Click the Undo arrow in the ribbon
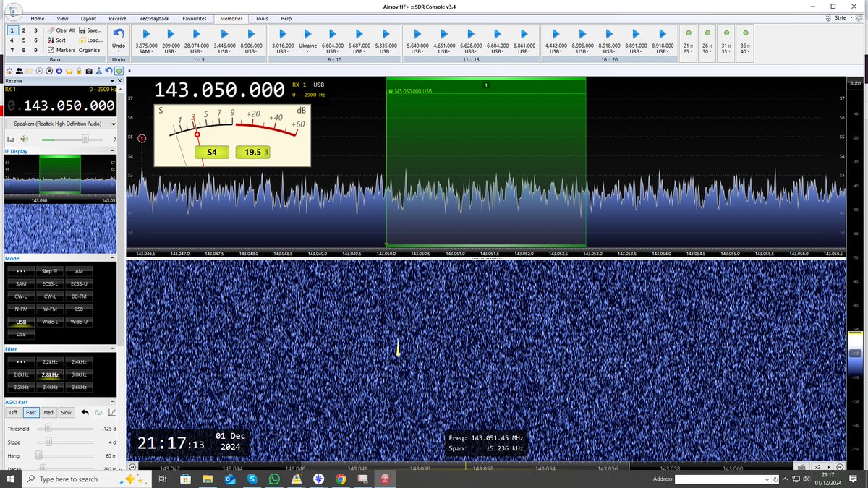The width and height of the screenshot is (868, 488). pyautogui.click(x=119, y=33)
